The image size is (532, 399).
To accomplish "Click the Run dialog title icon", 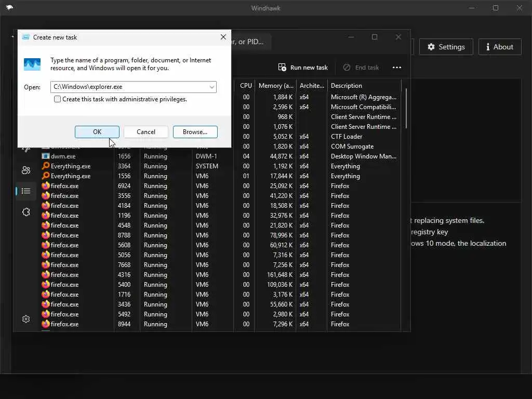I will [x=26, y=37].
